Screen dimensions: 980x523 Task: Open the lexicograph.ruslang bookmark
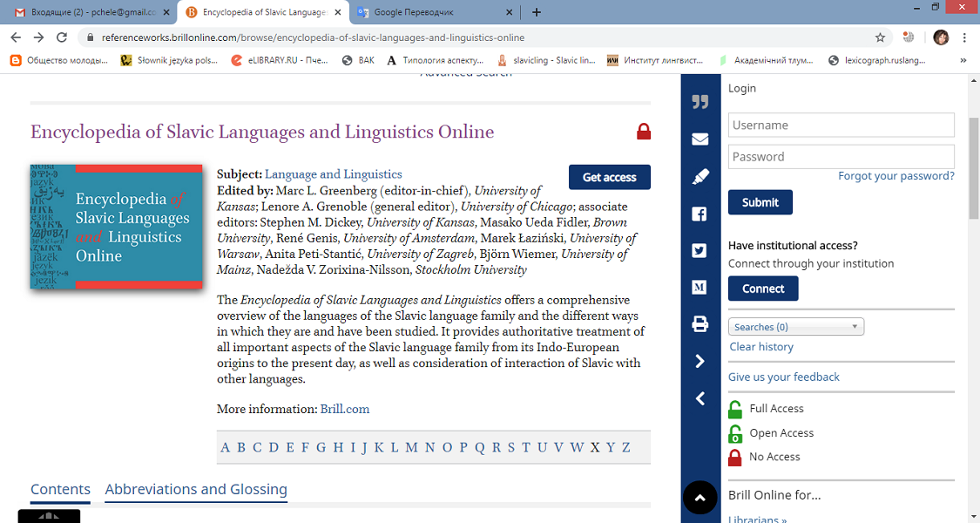pyautogui.click(x=877, y=61)
